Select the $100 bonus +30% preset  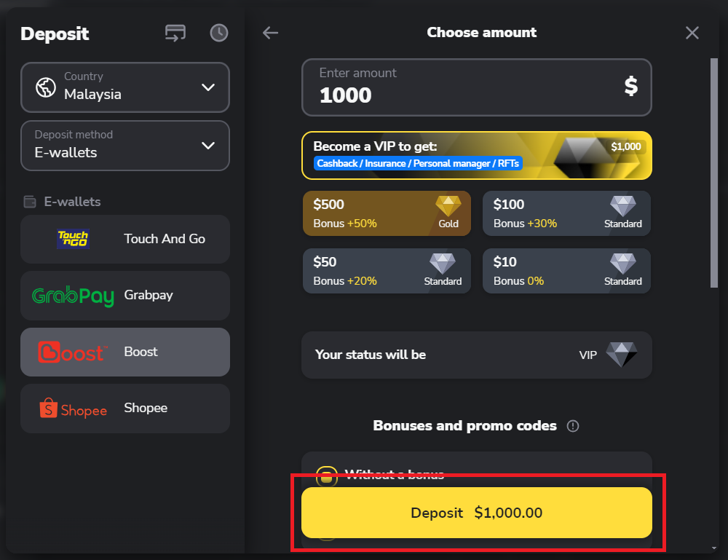tap(566, 213)
